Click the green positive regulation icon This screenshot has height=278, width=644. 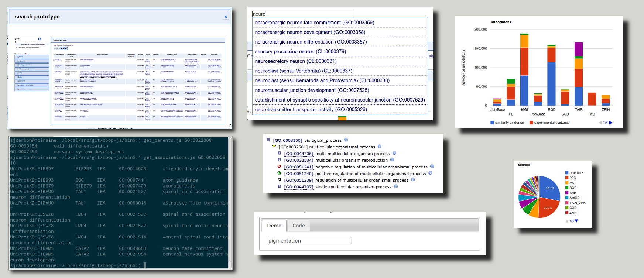tap(279, 173)
